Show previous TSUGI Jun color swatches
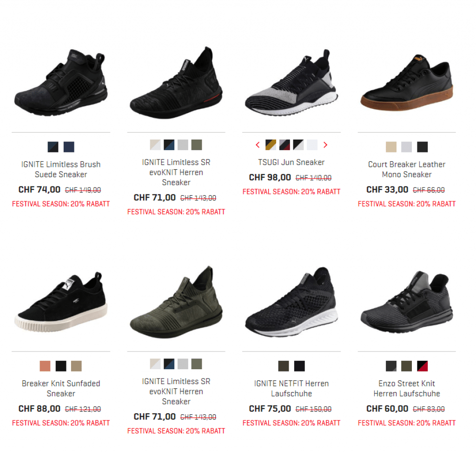The width and height of the screenshot is (476, 452). coord(258,145)
